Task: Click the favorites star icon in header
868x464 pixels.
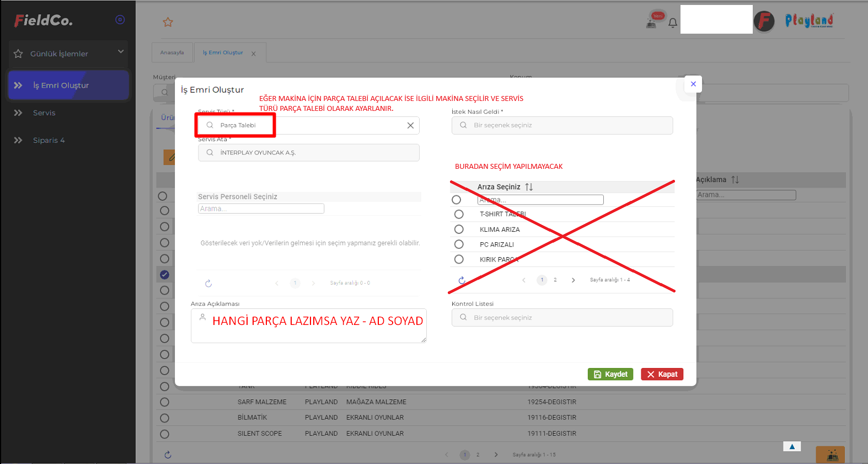Action: pyautogui.click(x=168, y=22)
